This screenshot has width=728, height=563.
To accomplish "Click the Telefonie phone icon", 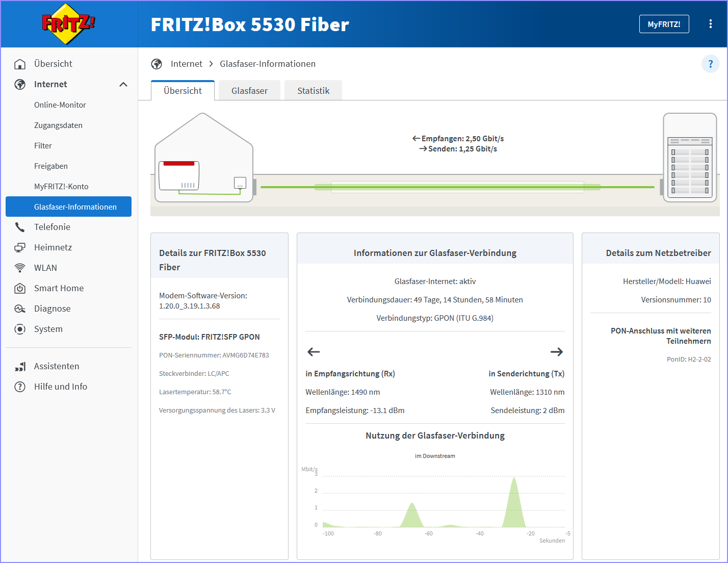I will pos(20,227).
